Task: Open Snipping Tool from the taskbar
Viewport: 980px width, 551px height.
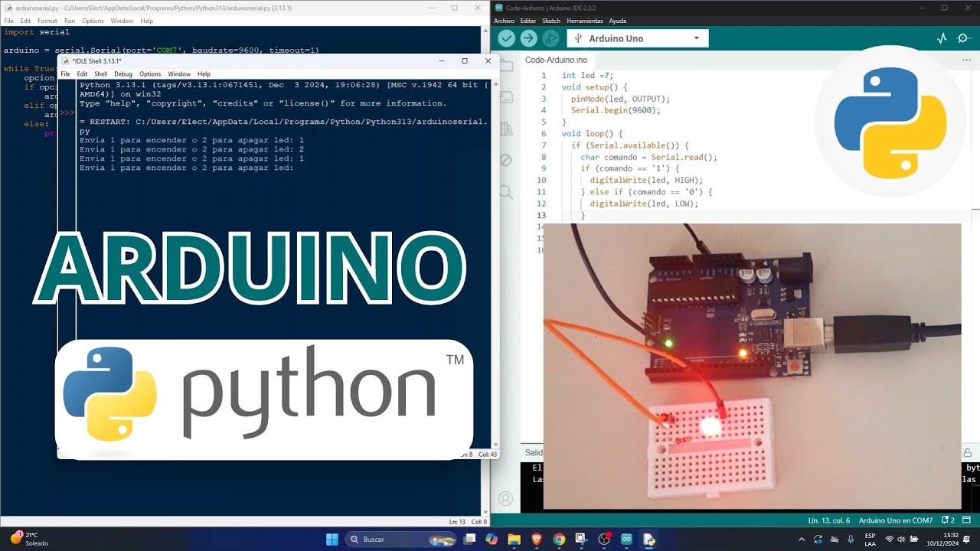Action: (581, 540)
